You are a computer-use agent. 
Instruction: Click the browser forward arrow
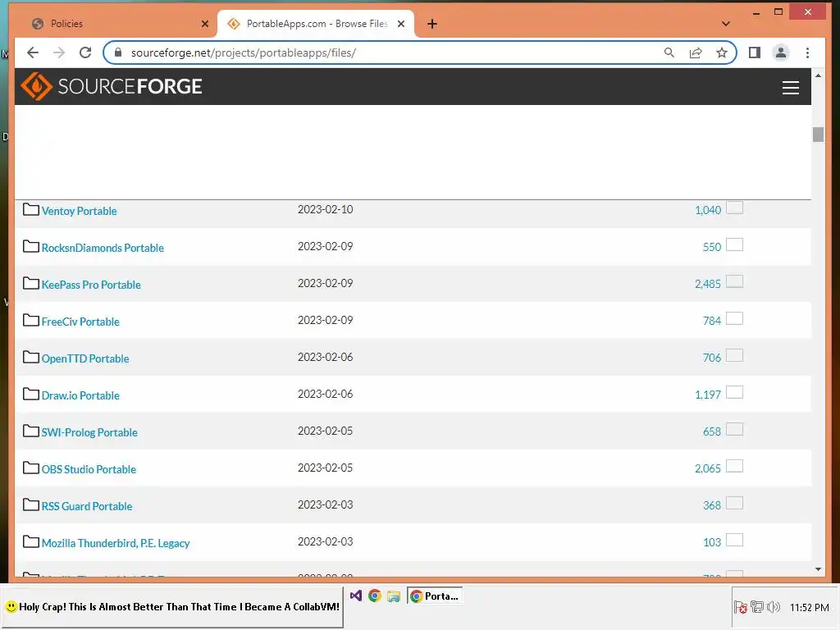(x=59, y=52)
